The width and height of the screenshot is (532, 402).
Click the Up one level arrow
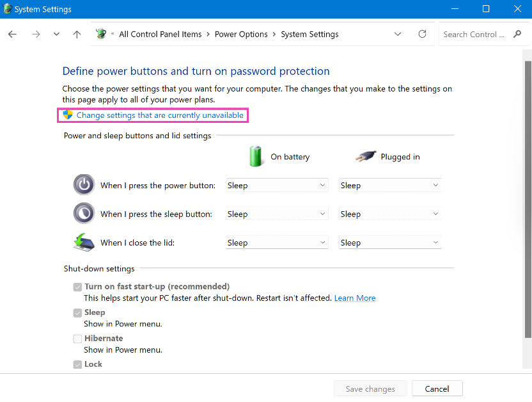pyautogui.click(x=77, y=35)
